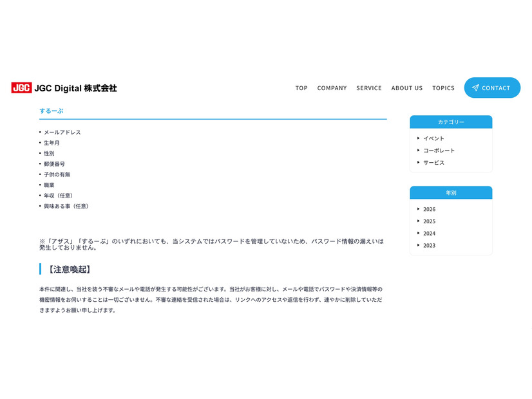
Task: Click the arrow bullet beside イベント
Action: pyautogui.click(x=419, y=138)
